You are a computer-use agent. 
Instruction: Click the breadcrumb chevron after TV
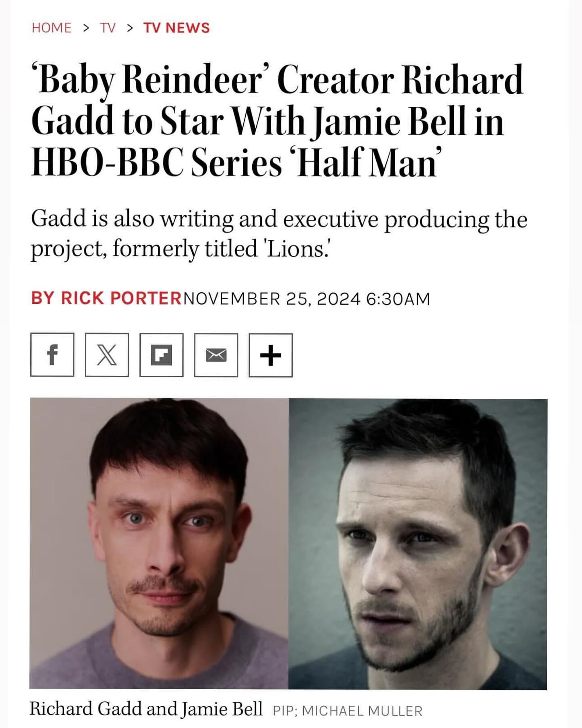[129, 28]
